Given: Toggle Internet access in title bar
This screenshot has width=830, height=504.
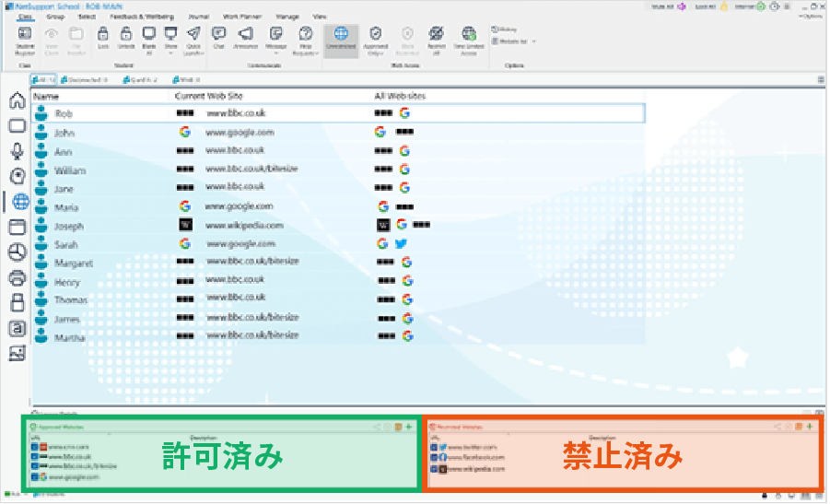Looking at the screenshot, I should [750, 6].
